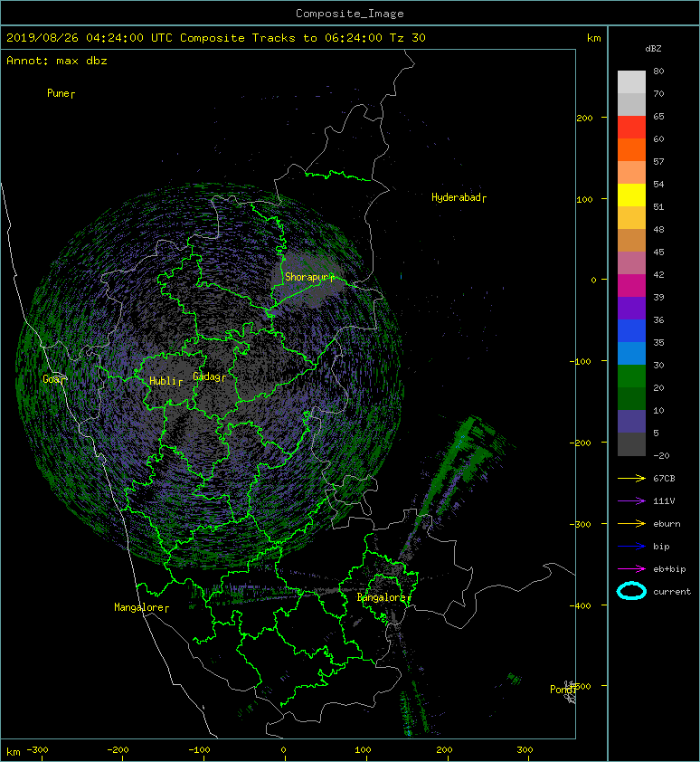Click the Shorapur radar site label
Screen dimensions: 700x762
click(307, 277)
